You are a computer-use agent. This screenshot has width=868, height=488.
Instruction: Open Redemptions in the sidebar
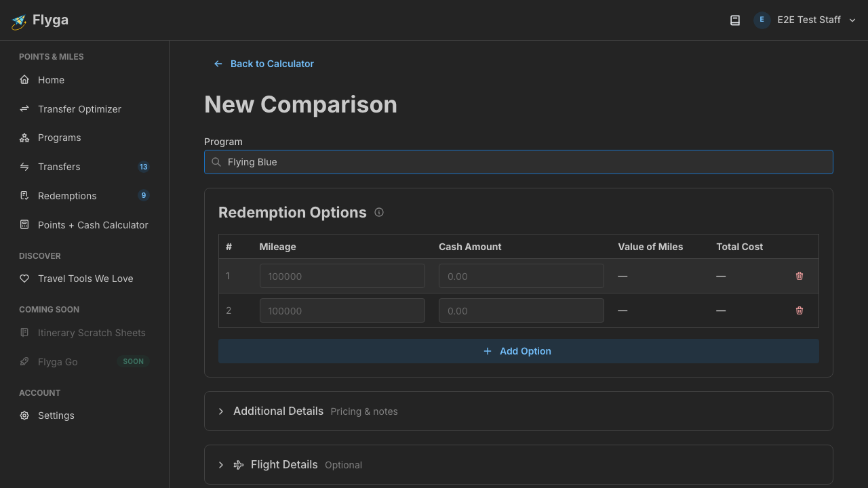click(84, 196)
